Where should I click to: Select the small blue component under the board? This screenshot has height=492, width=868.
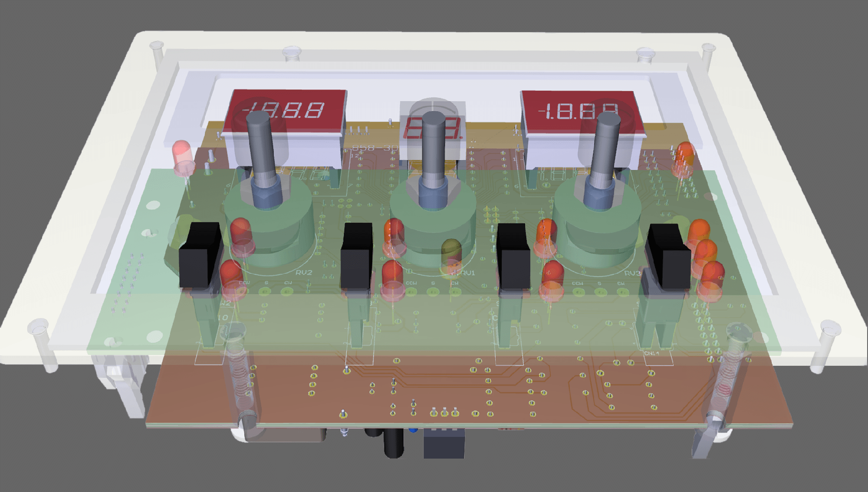click(414, 430)
